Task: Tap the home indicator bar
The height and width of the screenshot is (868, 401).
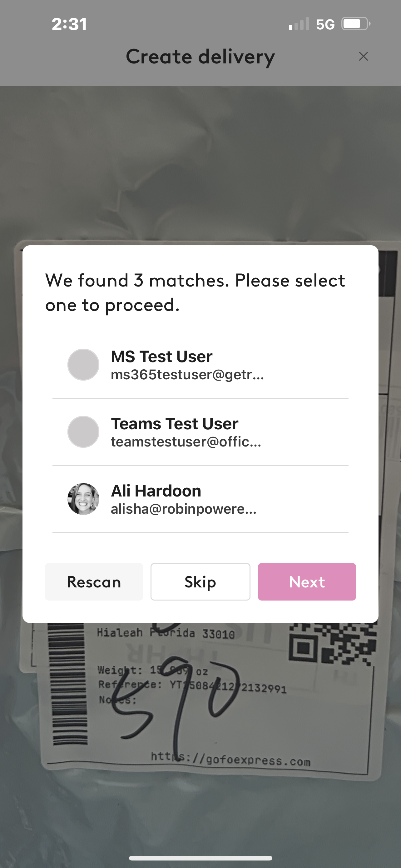Action: tap(200, 858)
